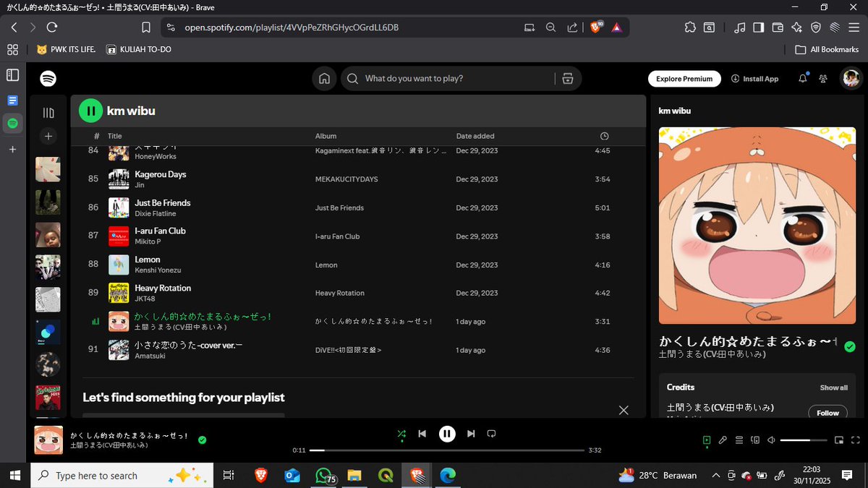The image size is (868, 488).
Task: Open the user profile avatar menu
Action: (x=851, y=79)
